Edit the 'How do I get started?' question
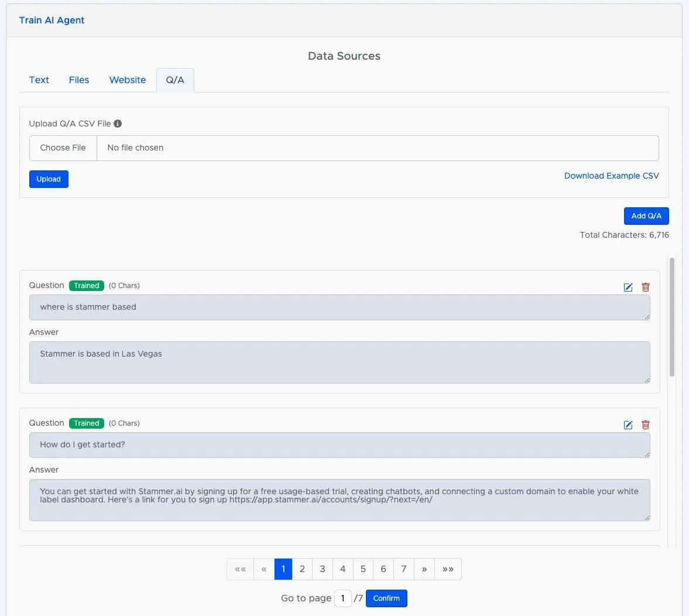Screen dimensions: 689x616 [x=628, y=425]
